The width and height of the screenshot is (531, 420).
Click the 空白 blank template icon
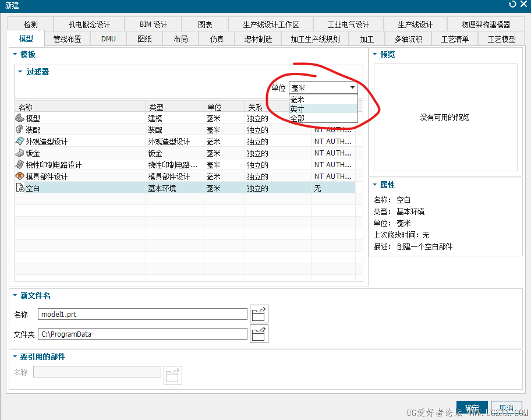pyautogui.click(x=20, y=188)
